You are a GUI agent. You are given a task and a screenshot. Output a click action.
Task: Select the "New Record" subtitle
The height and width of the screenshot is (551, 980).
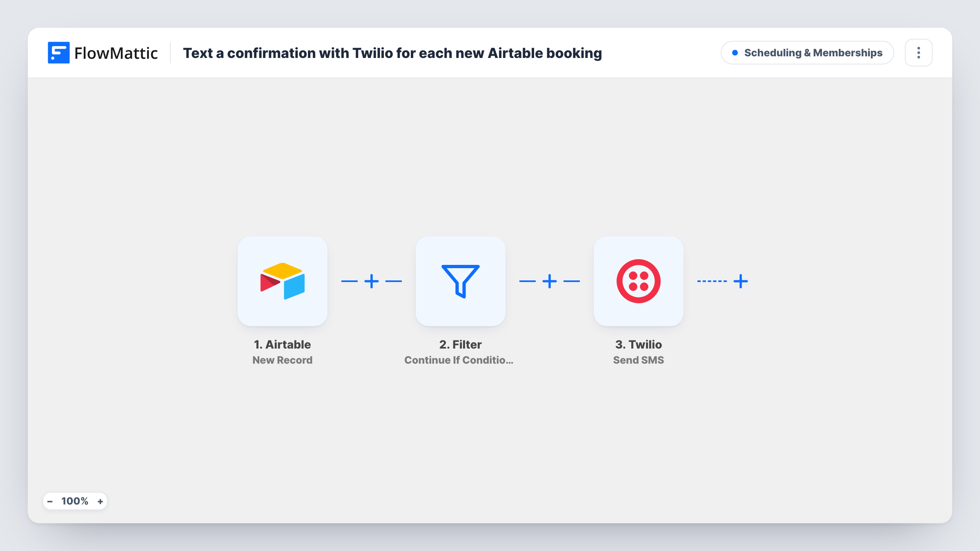pos(282,360)
